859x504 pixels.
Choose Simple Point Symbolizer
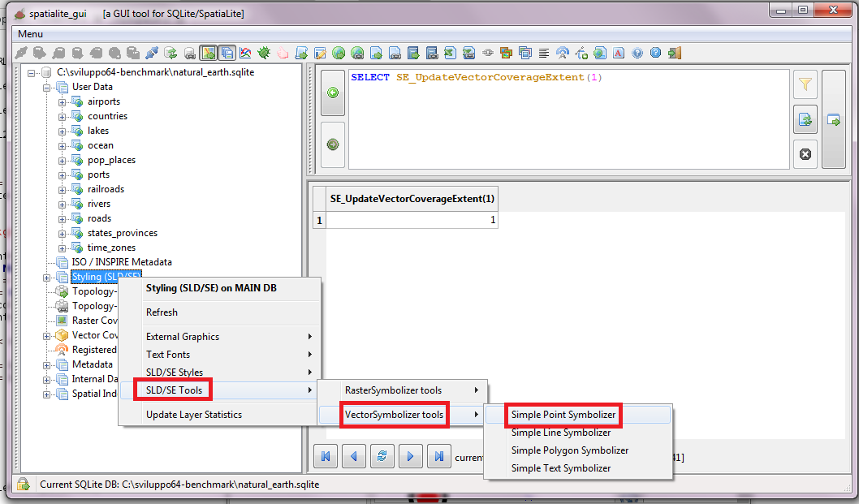click(578, 415)
